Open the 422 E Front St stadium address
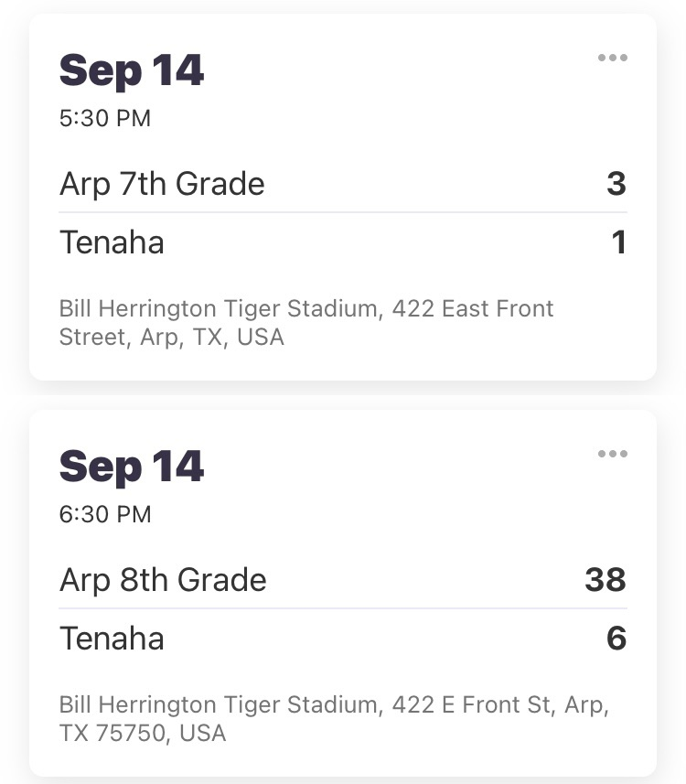The width and height of the screenshot is (686, 784). point(334,704)
